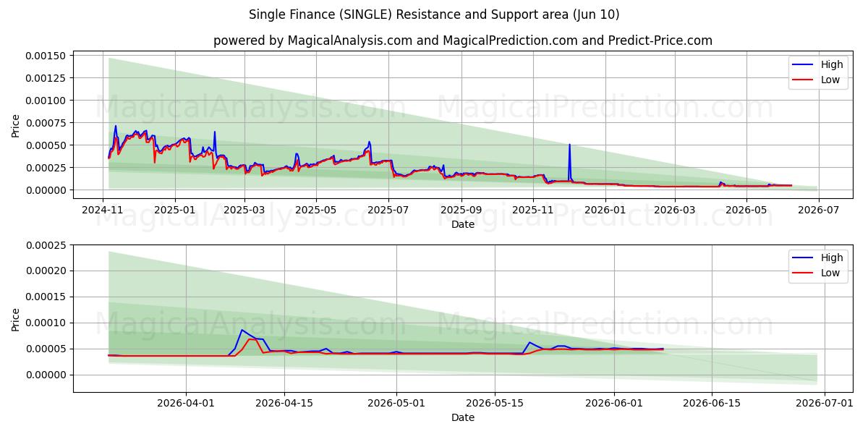Click the '2026-05-15' x-axis label on the bottom chart
868x434 pixels.
495,403
